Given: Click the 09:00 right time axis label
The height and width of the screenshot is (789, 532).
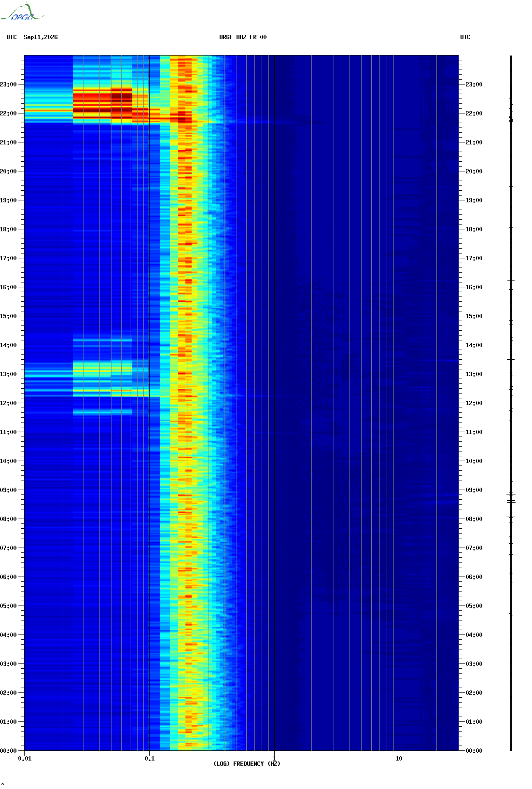Looking at the screenshot, I should [x=474, y=490].
